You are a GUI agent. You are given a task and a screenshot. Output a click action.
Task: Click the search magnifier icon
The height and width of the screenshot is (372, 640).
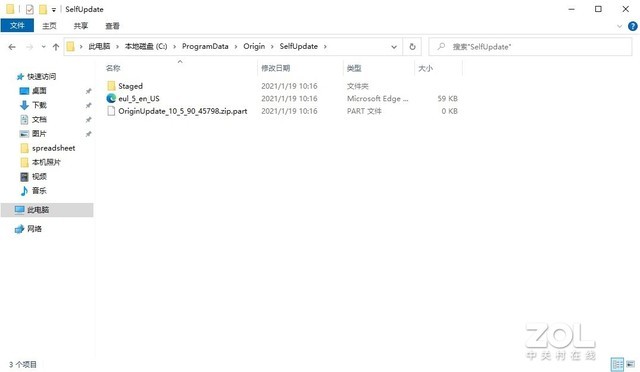[x=441, y=47]
